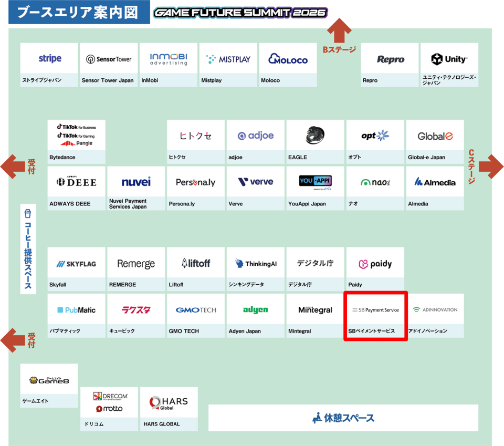Click the GAME FUTURE SUMMIT 2026 logo

click(240, 13)
